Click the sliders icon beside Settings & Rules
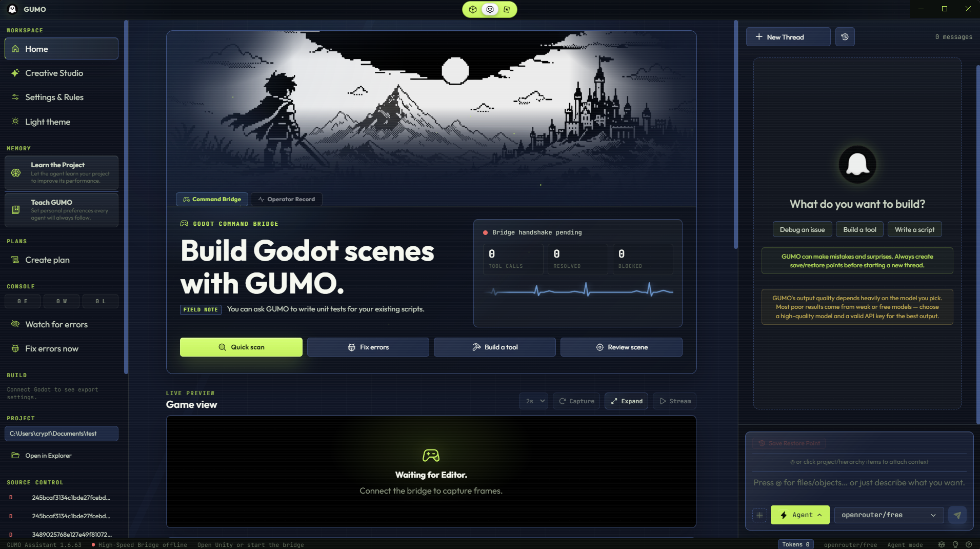Image resolution: width=980 pixels, height=549 pixels. pyautogui.click(x=15, y=97)
